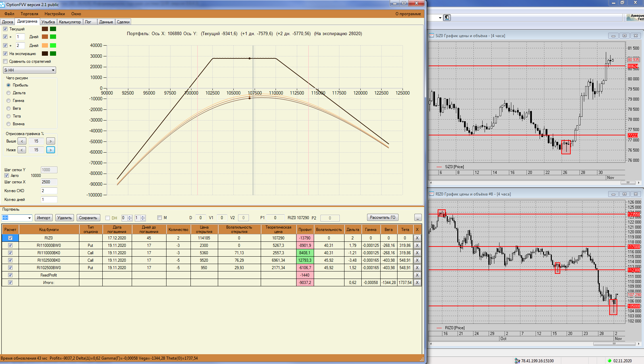The height and width of the screenshot is (364, 644).
Task: Click the Кол-во дней input field
Action: [x=49, y=200]
